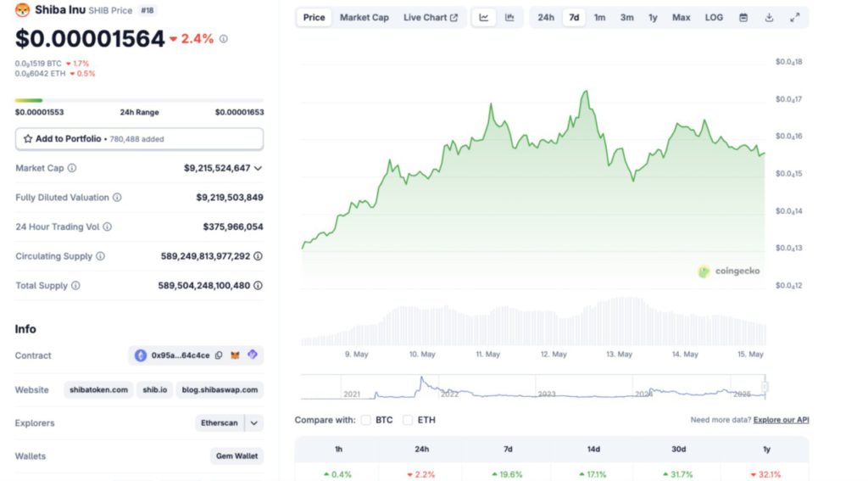This screenshot has height=481, width=868.
Task: Click Add to Portfolio button
Action: tap(139, 138)
